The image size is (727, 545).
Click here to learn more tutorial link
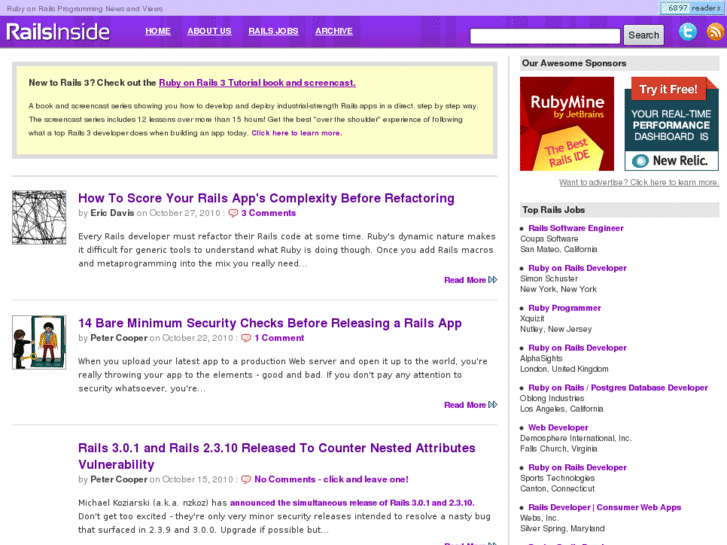pos(297,133)
